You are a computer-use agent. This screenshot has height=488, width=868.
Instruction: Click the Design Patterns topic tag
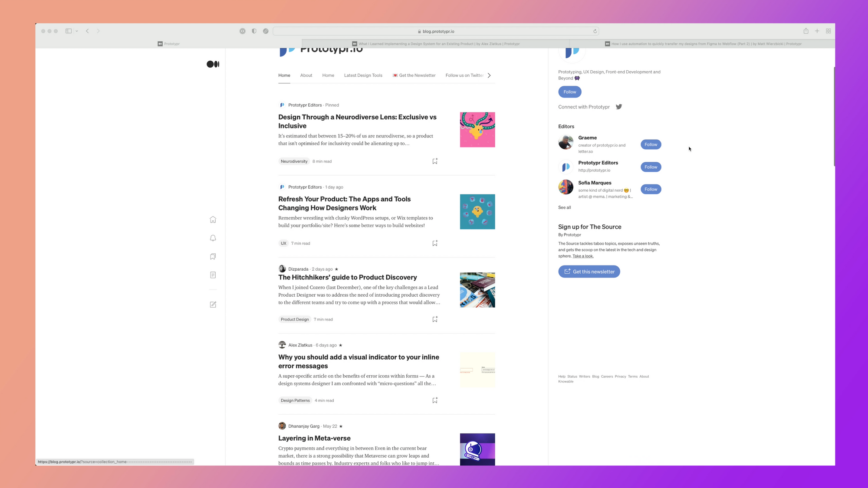(295, 400)
